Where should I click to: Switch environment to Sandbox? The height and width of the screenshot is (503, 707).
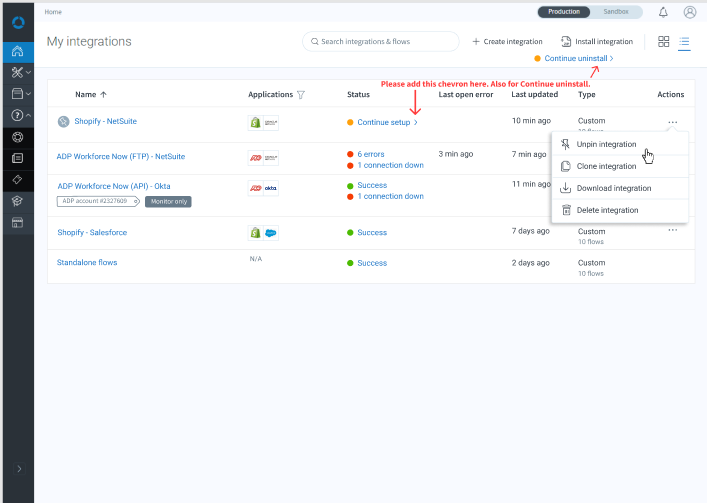[x=616, y=12]
